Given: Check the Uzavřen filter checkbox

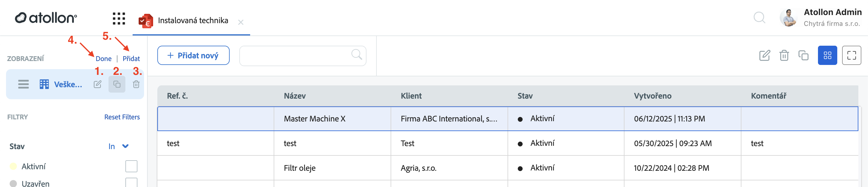Looking at the screenshot, I should tap(131, 182).
